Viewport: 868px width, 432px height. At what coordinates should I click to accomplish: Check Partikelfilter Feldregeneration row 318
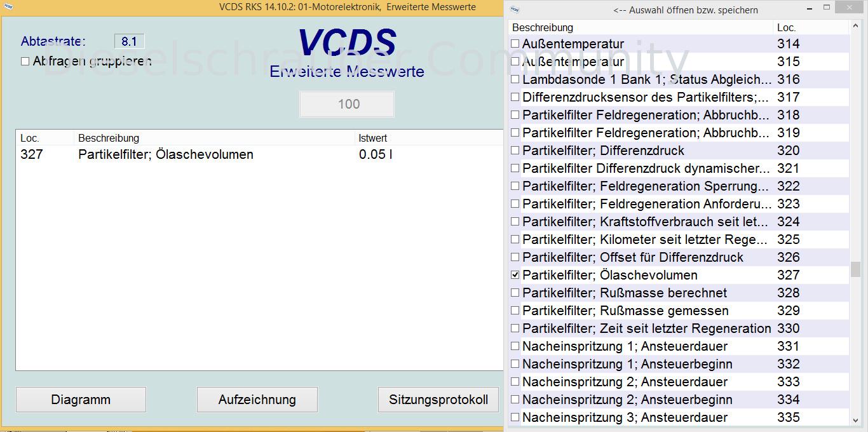(515, 115)
